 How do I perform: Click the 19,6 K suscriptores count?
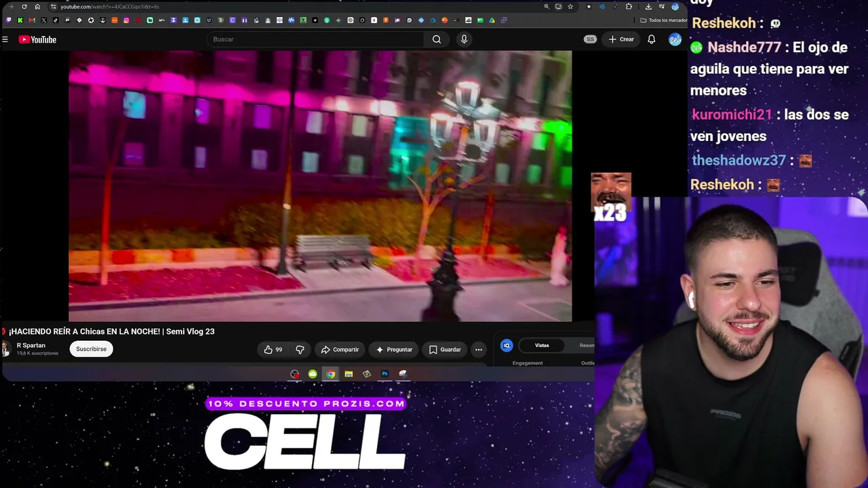(x=38, y=354)
